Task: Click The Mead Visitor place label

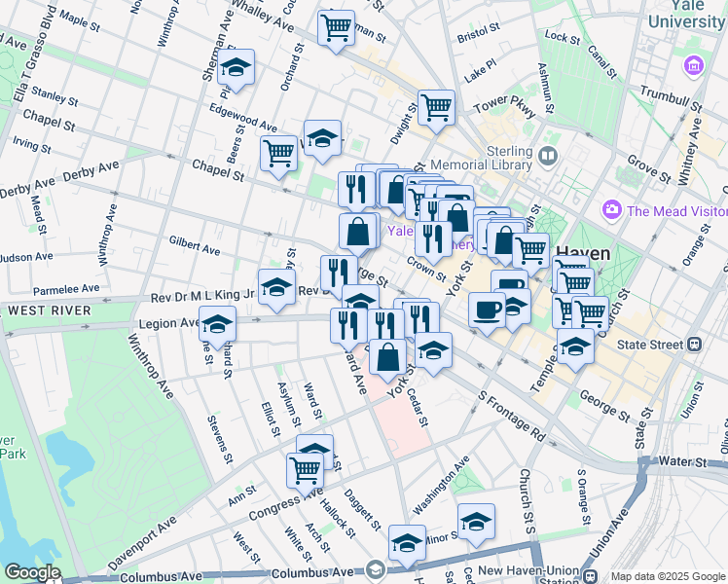Action: (677, 211)
